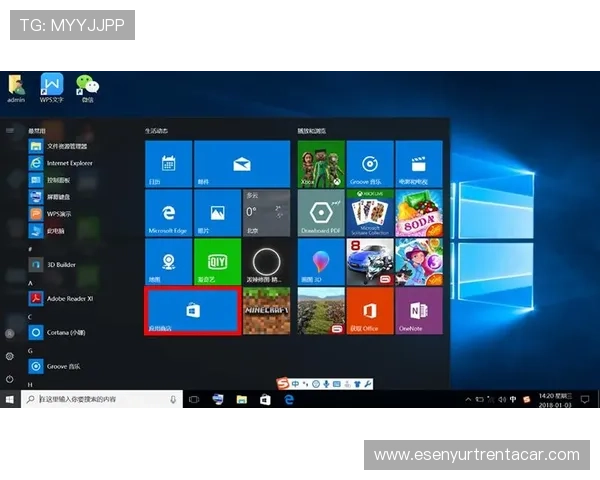Screen dimensions: 600x480
Task: Launch the green iQIYI tile
Action: point(217,262)
